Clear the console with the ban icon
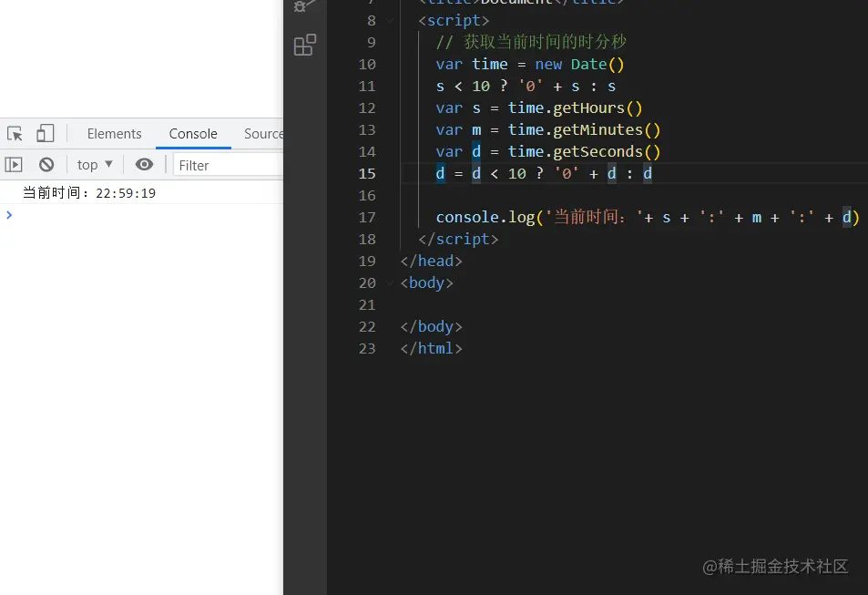The width and height of the screenshot is (868, 595). pyautogui.click(x=46, y=165)
